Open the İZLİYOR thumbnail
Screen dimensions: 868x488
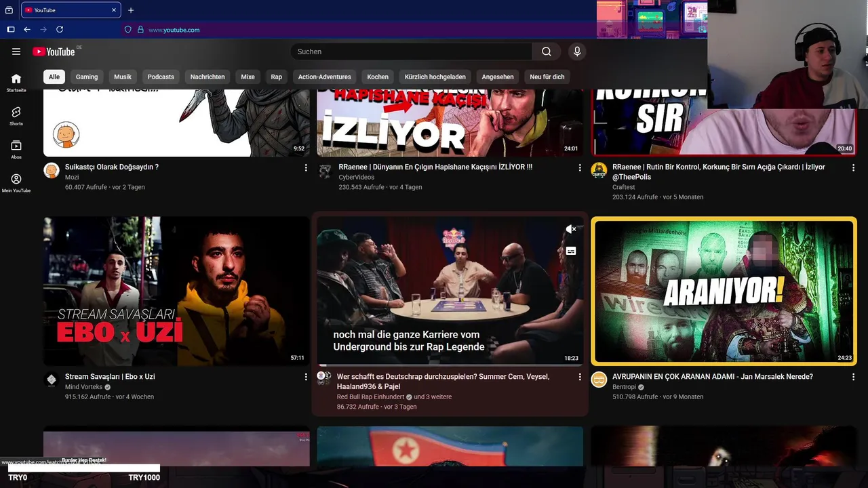point(450,123)
